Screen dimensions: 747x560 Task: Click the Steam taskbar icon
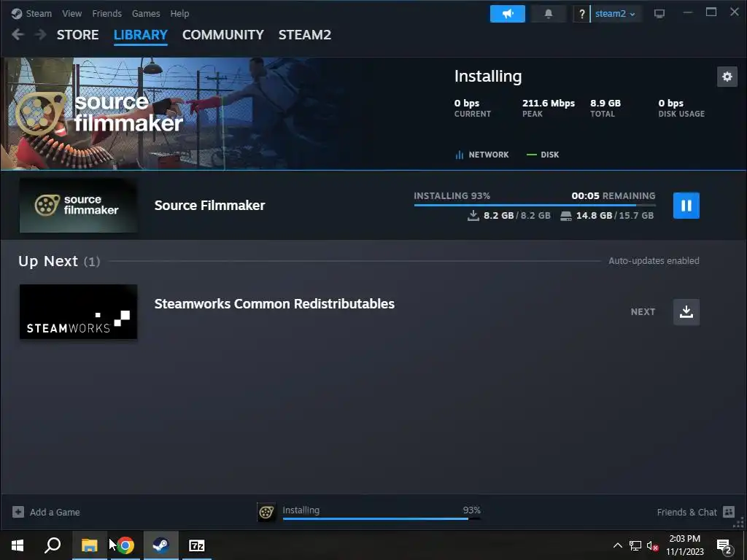point(161,545)
